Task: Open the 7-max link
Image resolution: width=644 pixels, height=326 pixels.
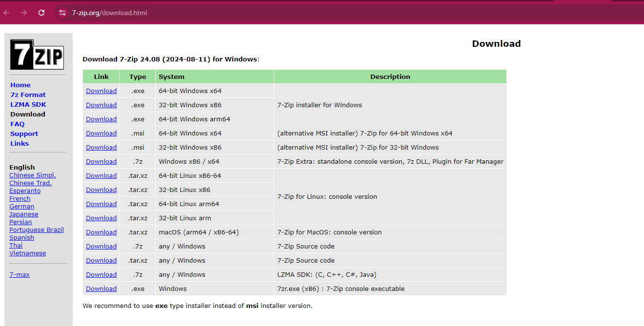Action: [x=20, y=274]
